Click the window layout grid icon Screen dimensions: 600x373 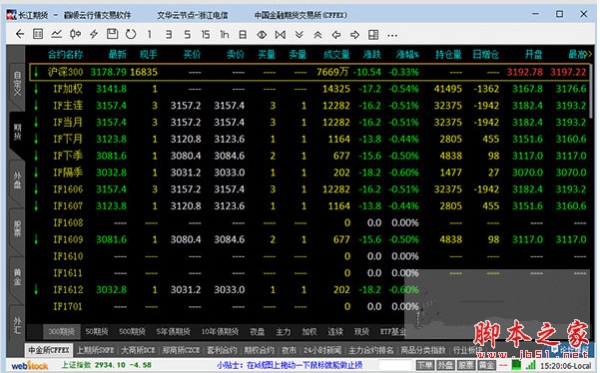373,35
